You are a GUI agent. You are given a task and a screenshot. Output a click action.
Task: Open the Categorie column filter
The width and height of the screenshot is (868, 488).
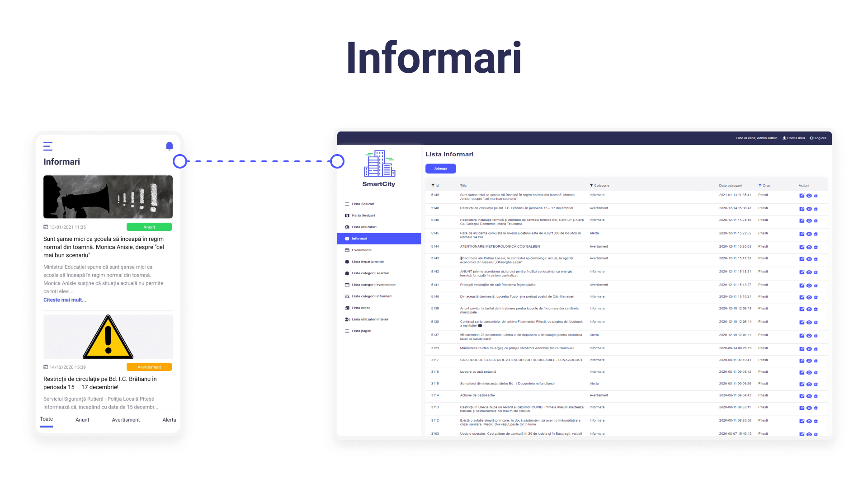(x=591, y=186)
